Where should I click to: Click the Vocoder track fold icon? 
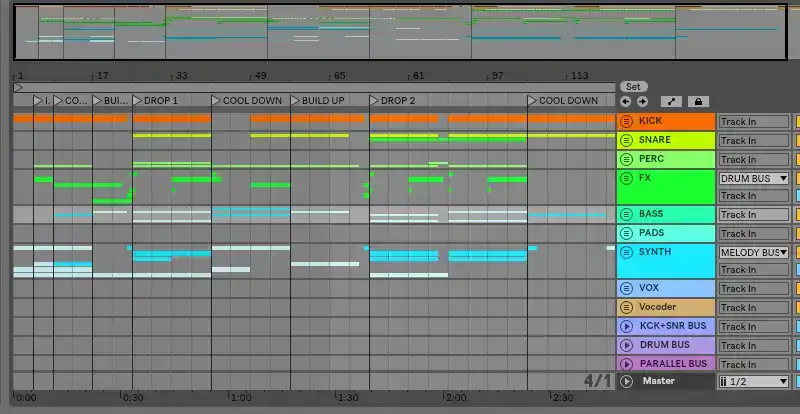[x=627, y=307]
